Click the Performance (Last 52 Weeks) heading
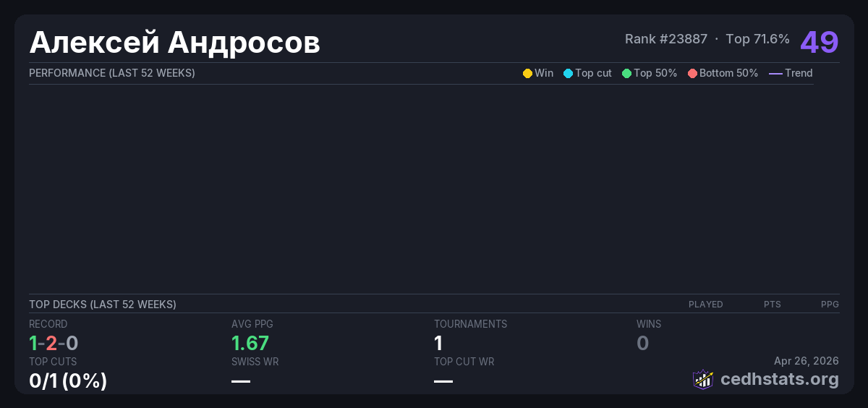The height and width of the screenshot is (408, 868). (111, 73)
